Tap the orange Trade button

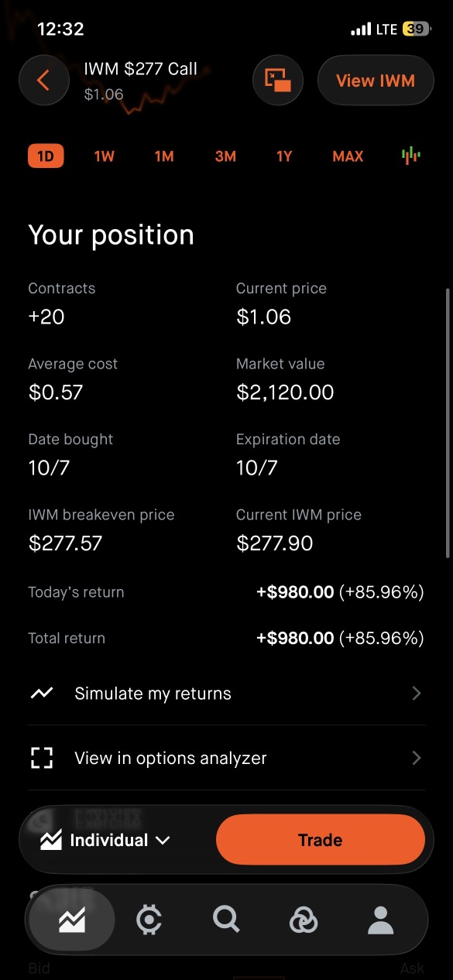click(321, 840)
